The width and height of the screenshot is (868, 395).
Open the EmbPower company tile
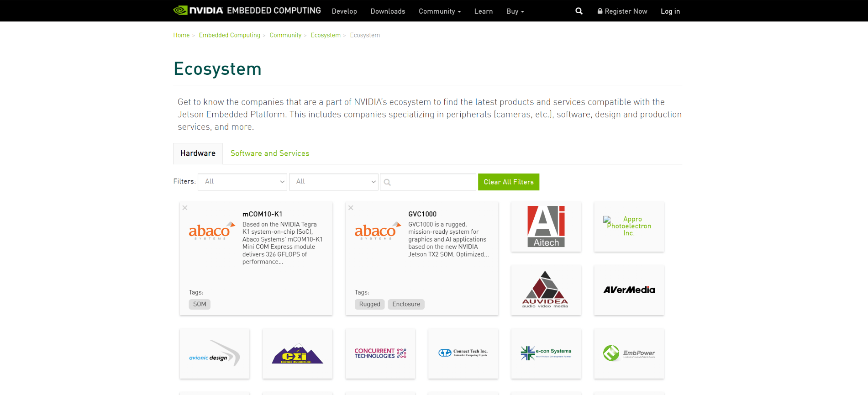coord(629,353)
